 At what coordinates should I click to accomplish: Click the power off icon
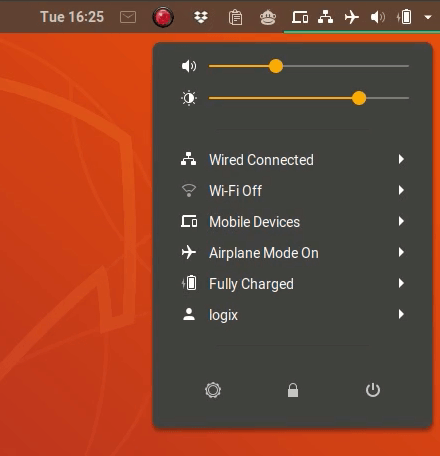(x=373, y=390)
